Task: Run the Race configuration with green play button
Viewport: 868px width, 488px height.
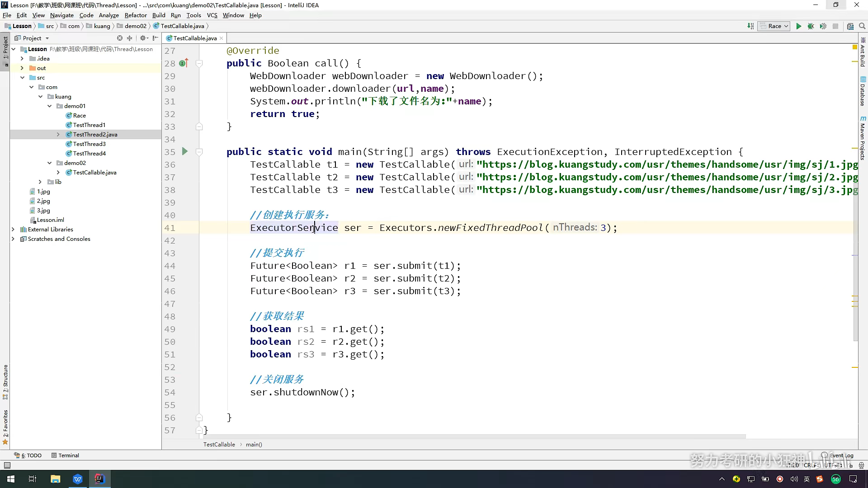Action: pos(798,26)
